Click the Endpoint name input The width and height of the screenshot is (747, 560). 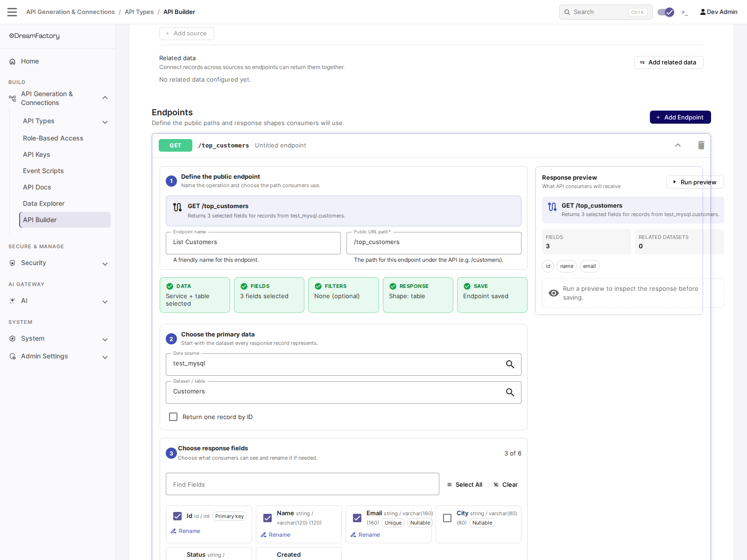click(x=253, y=243)
